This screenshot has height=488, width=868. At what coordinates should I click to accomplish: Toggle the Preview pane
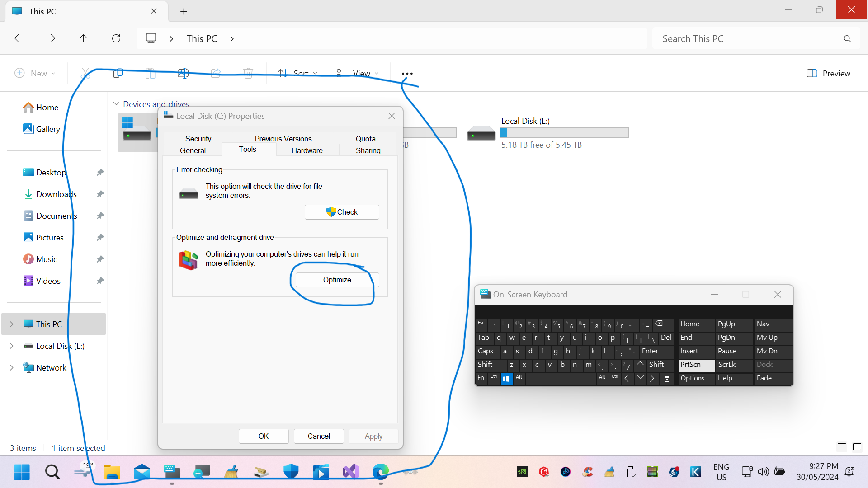[x=828, y=73]
